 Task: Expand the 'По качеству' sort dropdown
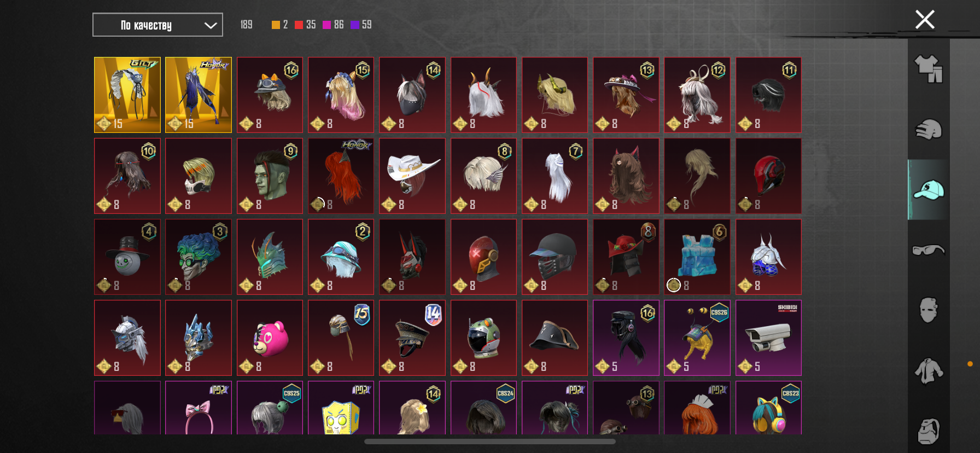(157, 25)
